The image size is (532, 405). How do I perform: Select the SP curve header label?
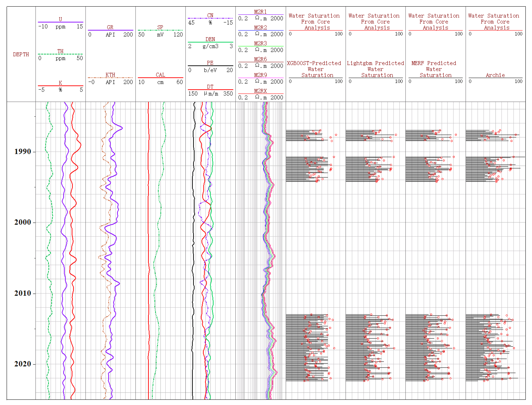coord(160,27)
